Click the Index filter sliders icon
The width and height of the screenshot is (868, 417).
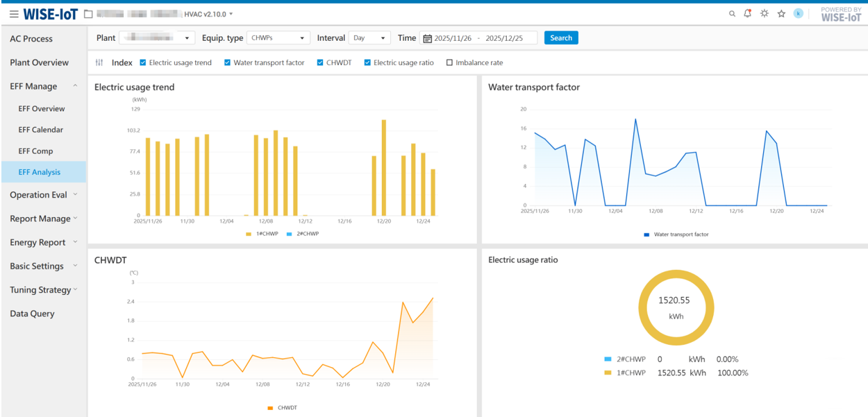coord(99,62)
